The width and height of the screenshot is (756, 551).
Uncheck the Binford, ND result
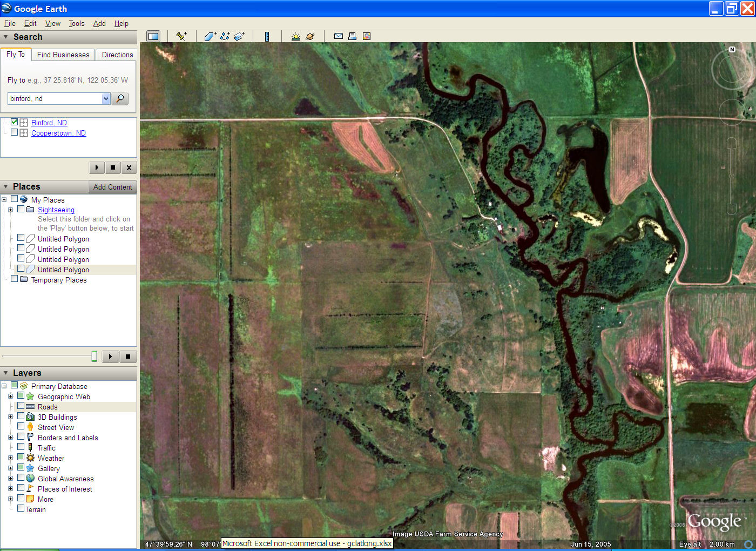15,122
